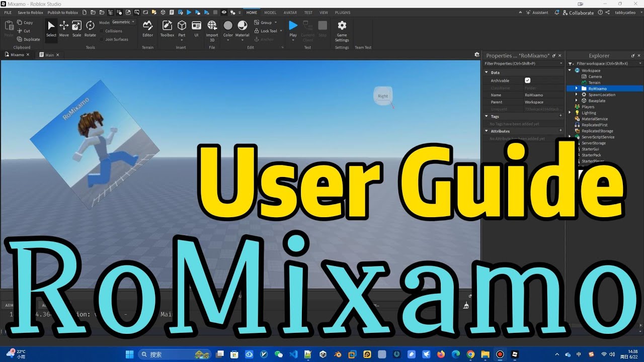
Task: Switch to the Main document tab
Action: tap(49, 55)
